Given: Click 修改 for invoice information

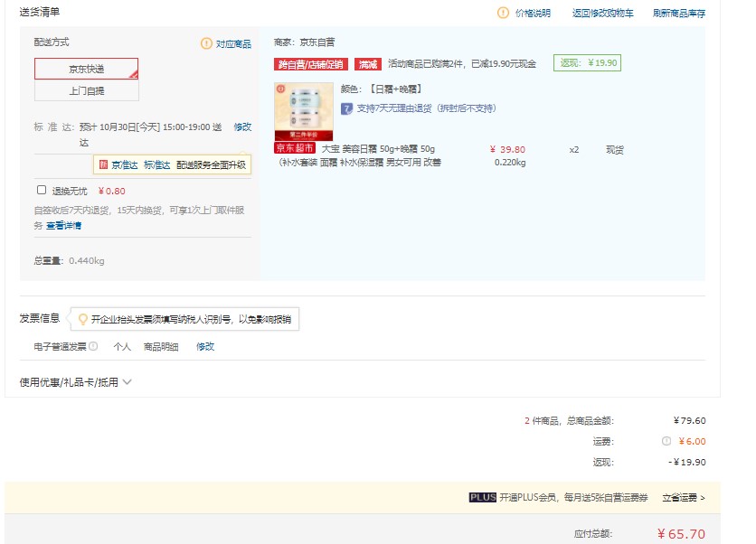Looking at the screenshot, I should [x=205, y=346].
